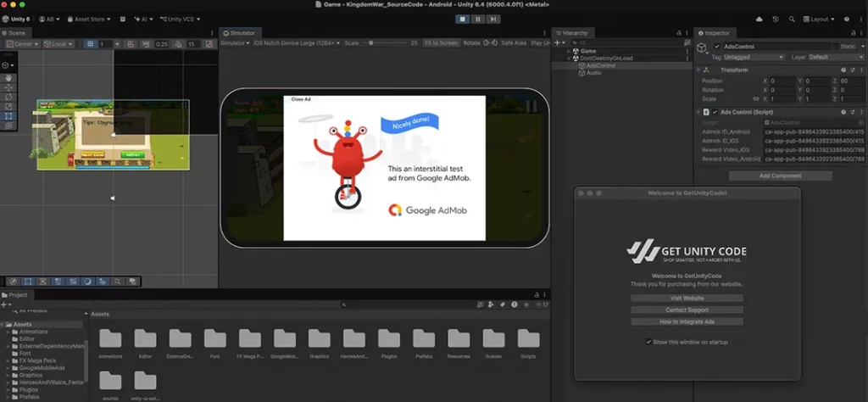Open the Tag Untagged dropdown
This screenshot has width=868, height=402.
(x=754, y=57)
